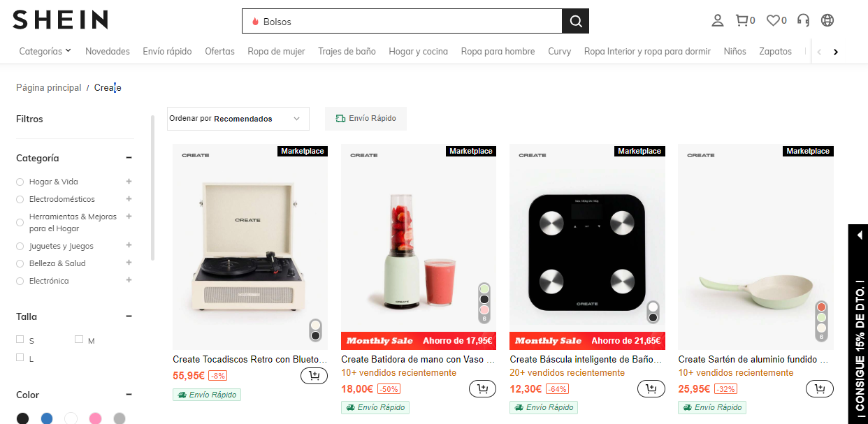Click the customer support headset icon

803,21
